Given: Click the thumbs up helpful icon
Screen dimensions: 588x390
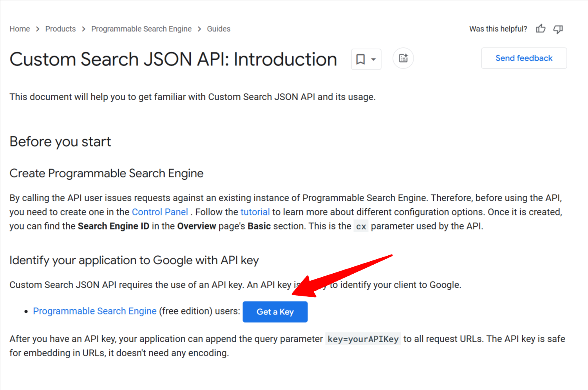Looking at the screenshot, I should 541,29.
